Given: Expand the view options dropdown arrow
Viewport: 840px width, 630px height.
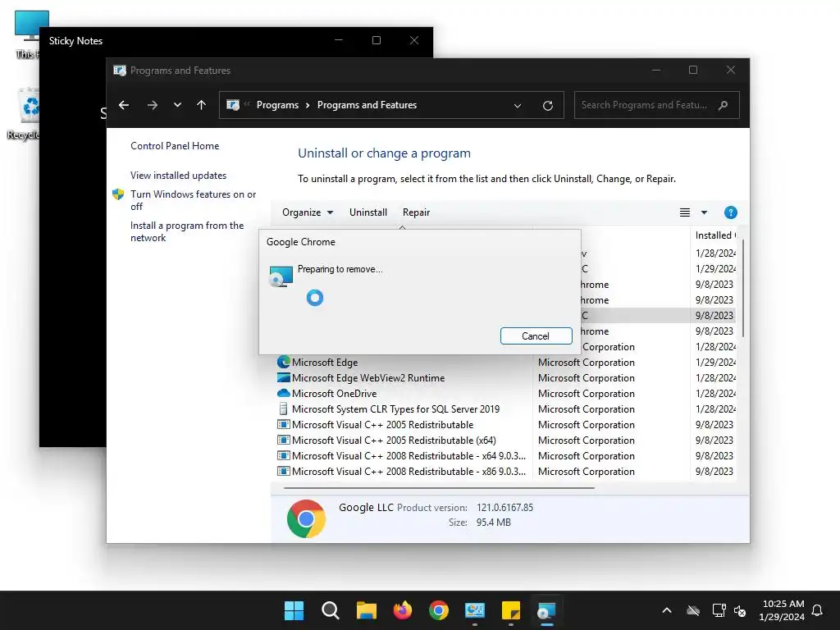Looking at the screenshot, I should 705,212.
